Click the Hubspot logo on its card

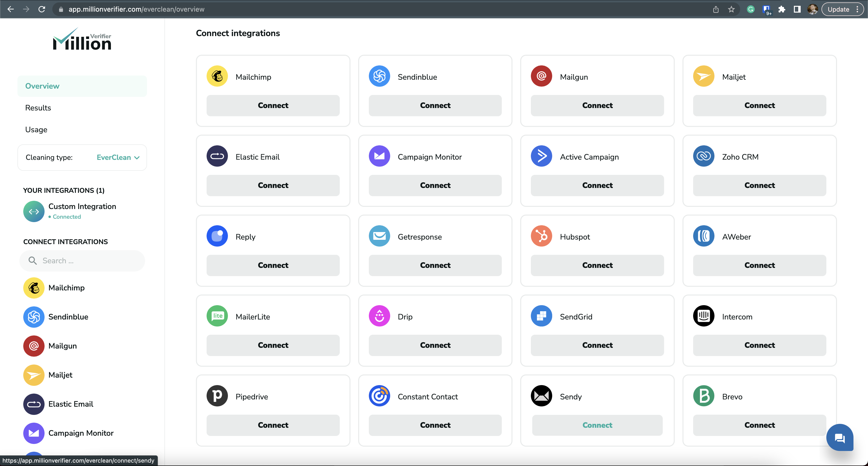click(541, 236)
